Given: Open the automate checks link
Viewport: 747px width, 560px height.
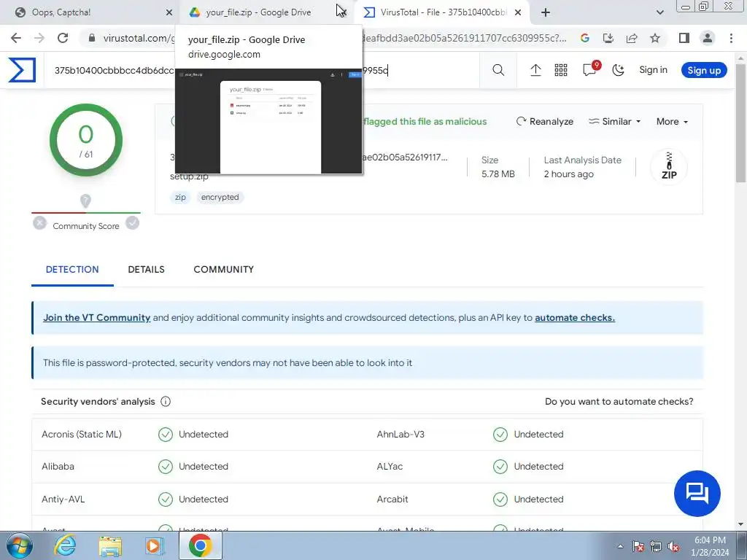Looking at the screenshot, I should click(575, 318).
